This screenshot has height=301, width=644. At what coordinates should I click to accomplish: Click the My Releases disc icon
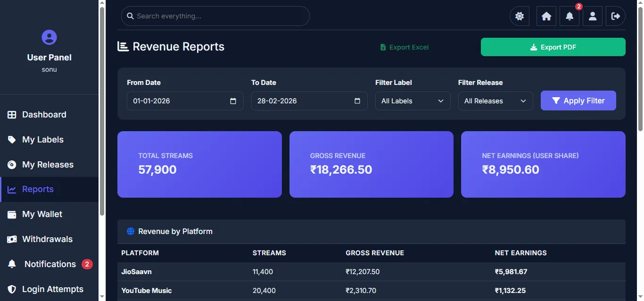(12, 165)
